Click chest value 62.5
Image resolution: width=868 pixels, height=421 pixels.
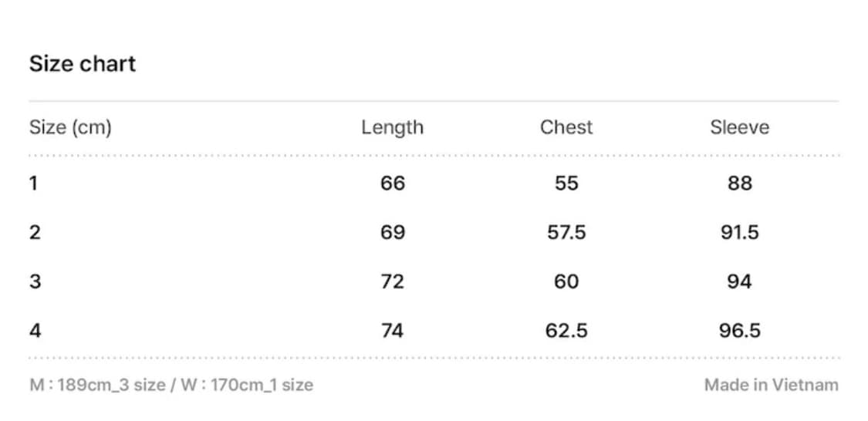tap(566, 331)
